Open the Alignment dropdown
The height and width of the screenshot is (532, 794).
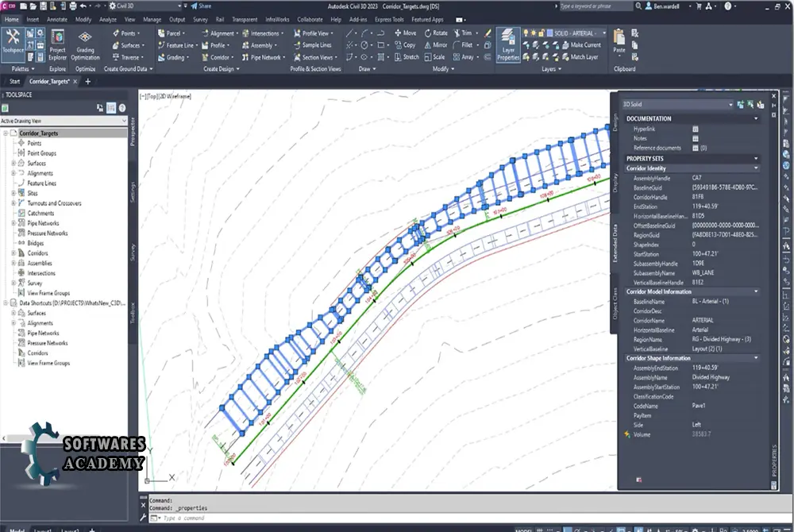pos(220,33)
